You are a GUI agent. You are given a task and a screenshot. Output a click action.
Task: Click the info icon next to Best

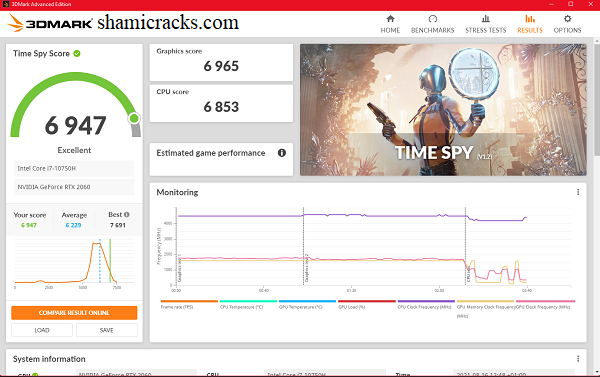coord(127,215)
